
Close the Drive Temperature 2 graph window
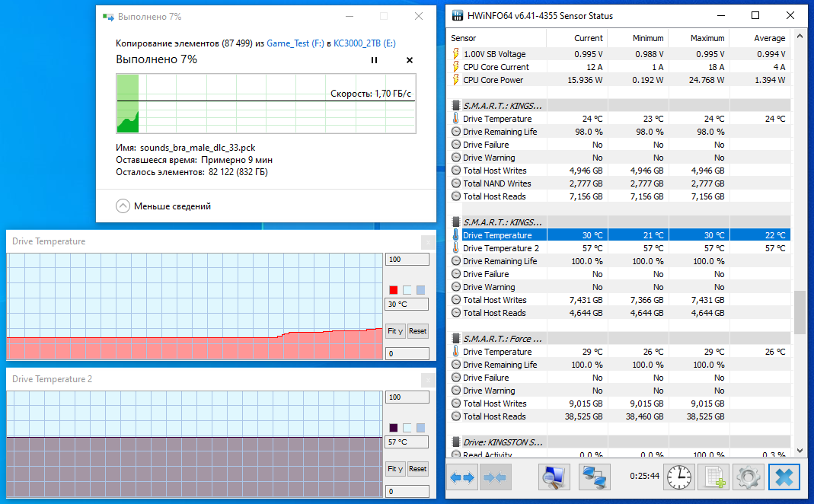[428, 379]
